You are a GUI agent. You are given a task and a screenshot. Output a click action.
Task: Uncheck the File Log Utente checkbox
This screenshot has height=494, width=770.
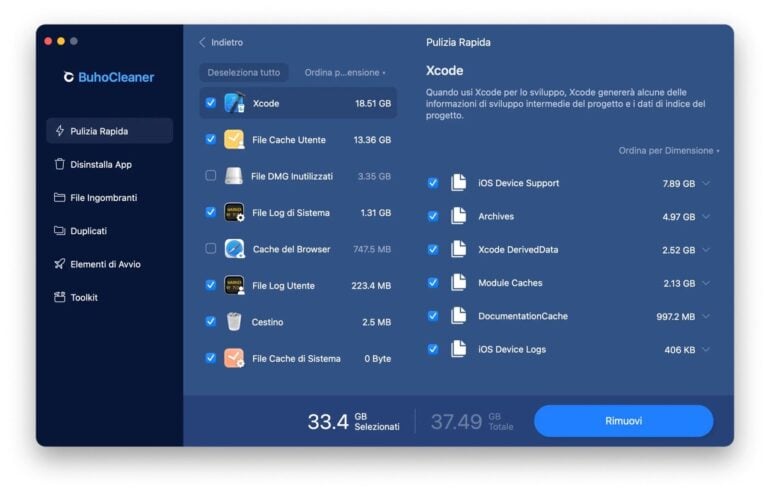[211, 285]
